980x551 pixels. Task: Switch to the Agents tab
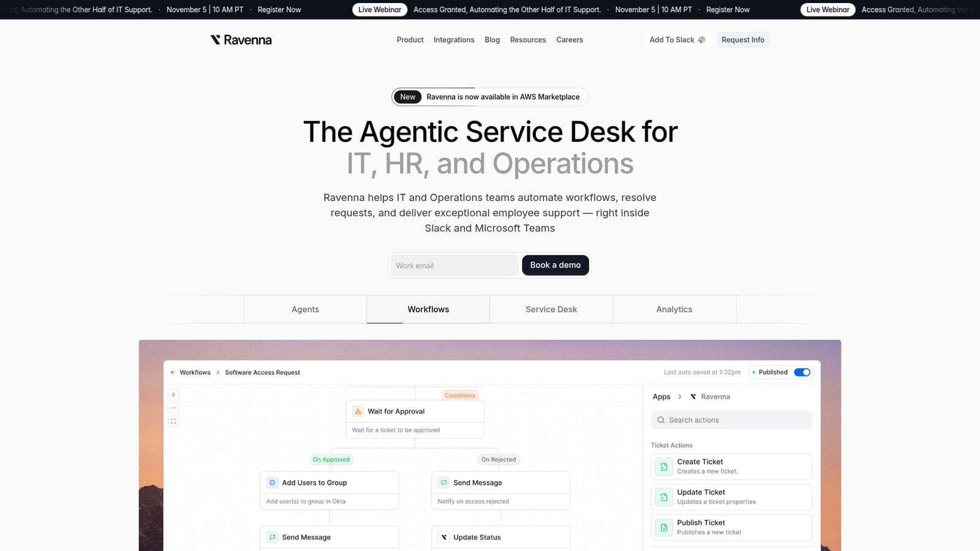coord(305,309)
